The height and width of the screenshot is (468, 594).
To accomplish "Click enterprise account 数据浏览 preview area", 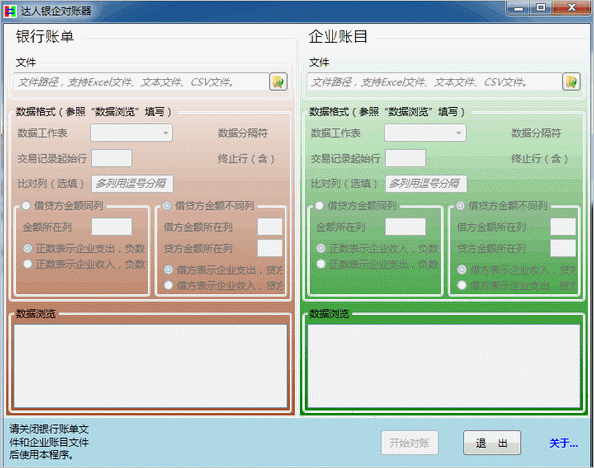I will pos(444,366).
